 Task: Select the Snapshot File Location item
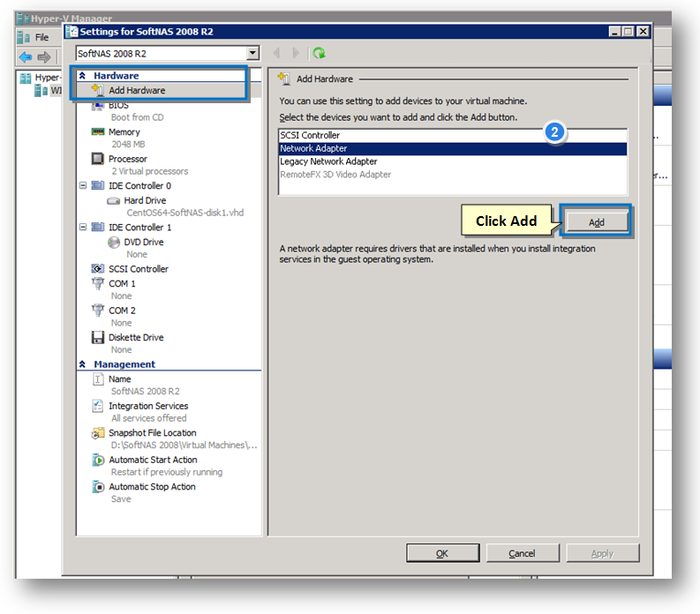click(152, 433)
